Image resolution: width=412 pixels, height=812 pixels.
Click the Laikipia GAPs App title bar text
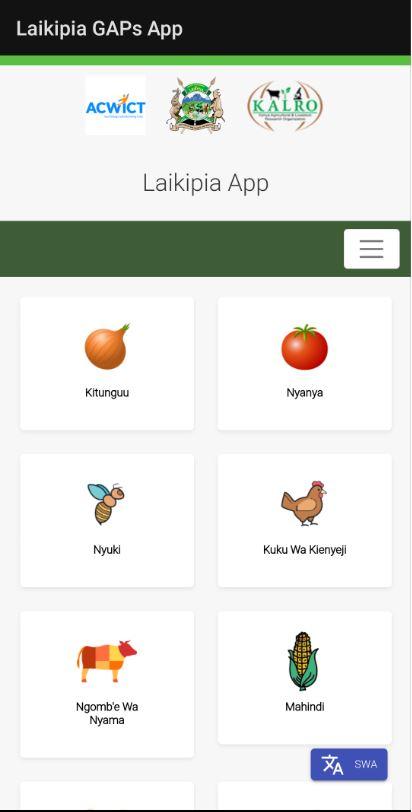click(99, 28)
